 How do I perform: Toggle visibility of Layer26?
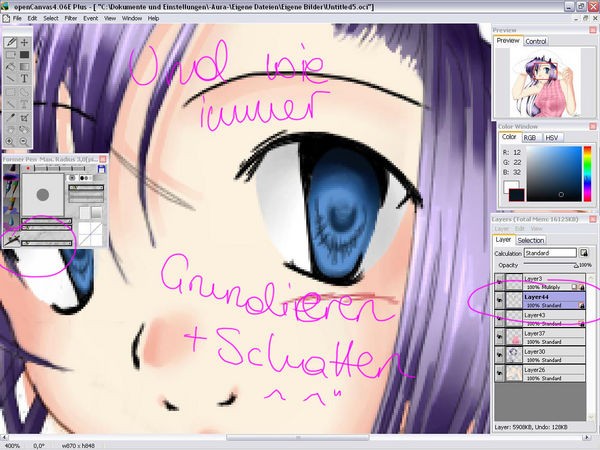(x=500, y=373)
